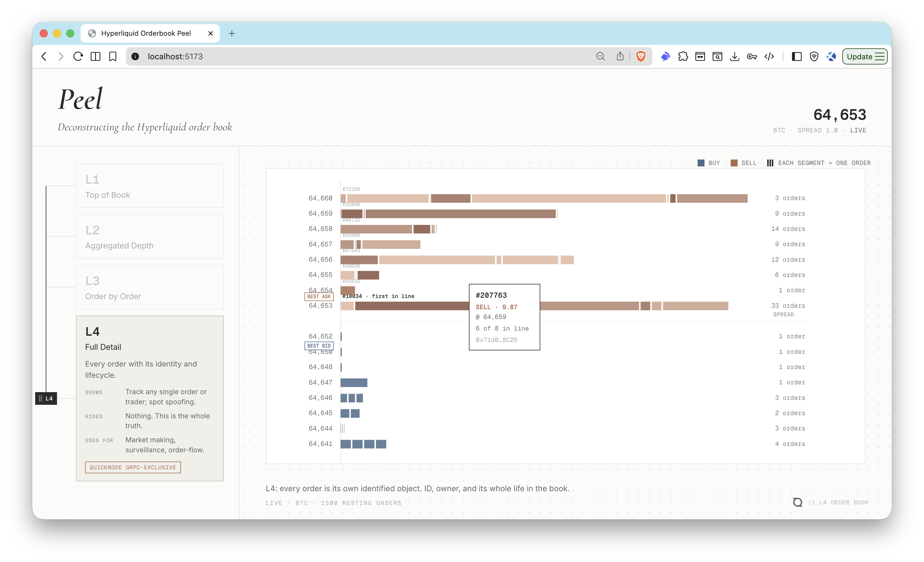Click the '33 orders' count label
Screen dimensions: 924x562
788,305
